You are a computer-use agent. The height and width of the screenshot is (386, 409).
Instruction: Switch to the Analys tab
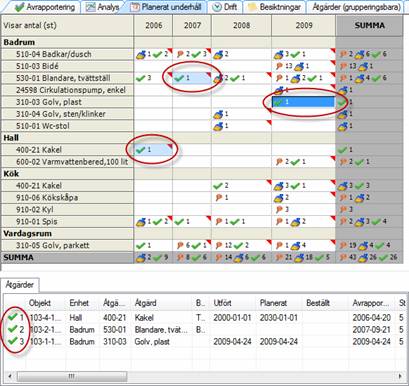pos(103,7)
